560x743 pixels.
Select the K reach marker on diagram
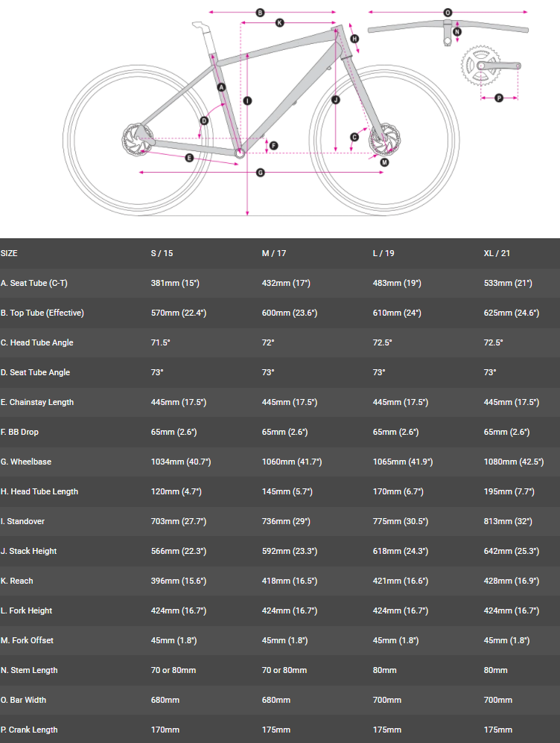click(x=280, y=23)
